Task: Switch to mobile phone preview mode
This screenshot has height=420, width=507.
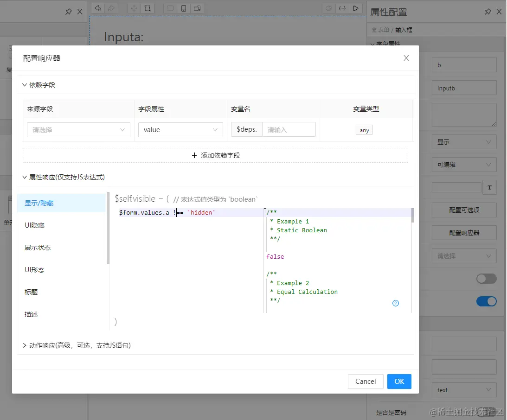Action: point(183,8)
